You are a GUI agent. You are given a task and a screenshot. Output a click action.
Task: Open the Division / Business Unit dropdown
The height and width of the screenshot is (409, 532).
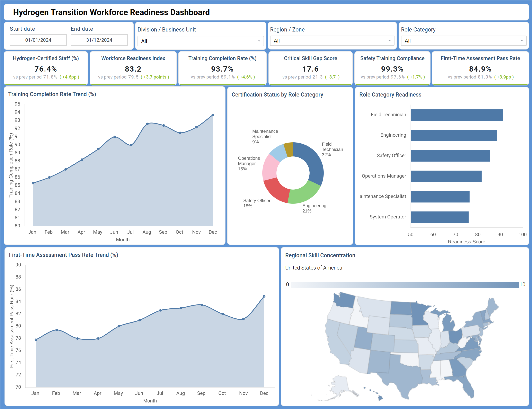point(201,41)
